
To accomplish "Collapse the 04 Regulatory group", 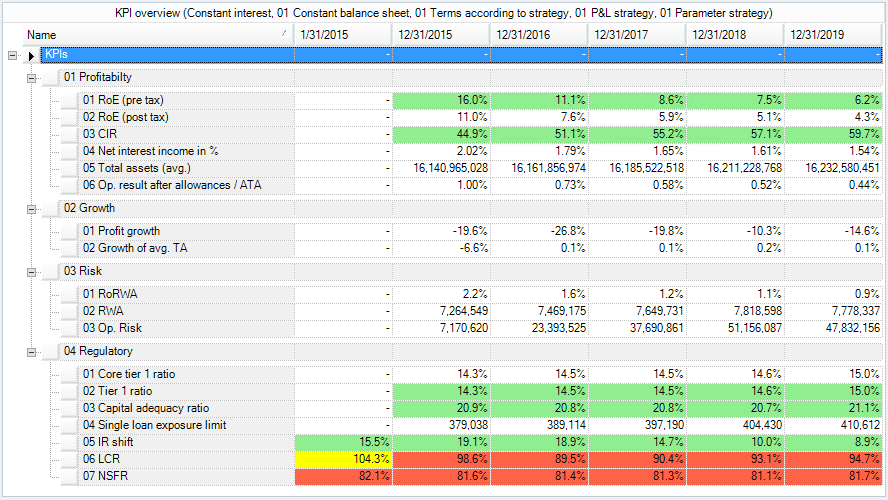I will click(32, 351).
